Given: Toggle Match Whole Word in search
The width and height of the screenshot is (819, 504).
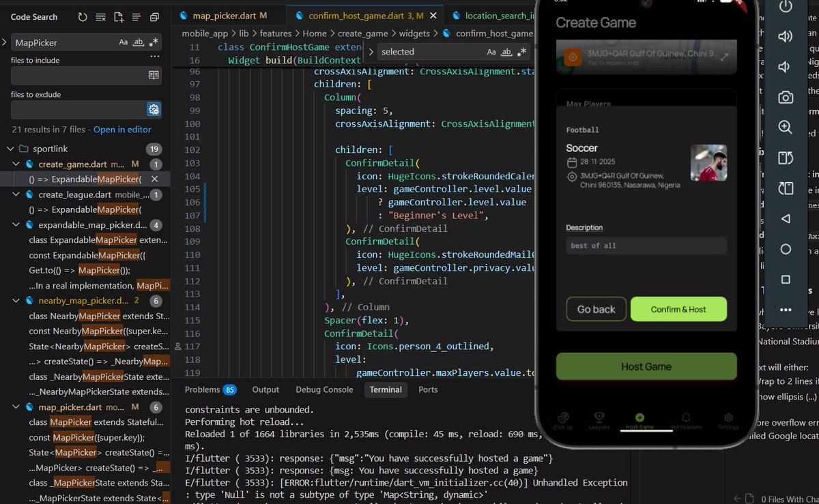Looking at the screenshot, I should click(x=139, y=42).
